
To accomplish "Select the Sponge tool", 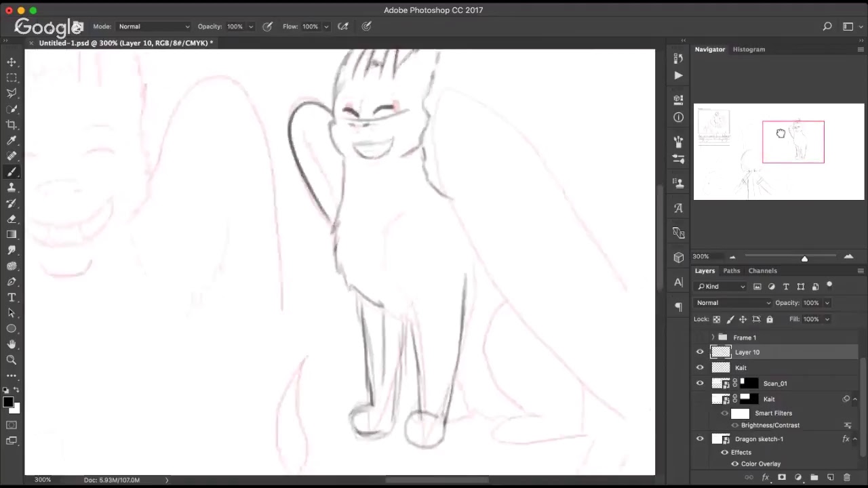I will pyautogui.click(x=12, y=266).
